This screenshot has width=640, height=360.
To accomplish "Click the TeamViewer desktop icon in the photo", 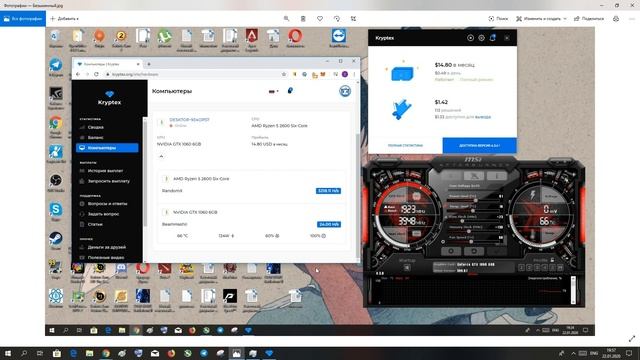I will coord(339,36).
